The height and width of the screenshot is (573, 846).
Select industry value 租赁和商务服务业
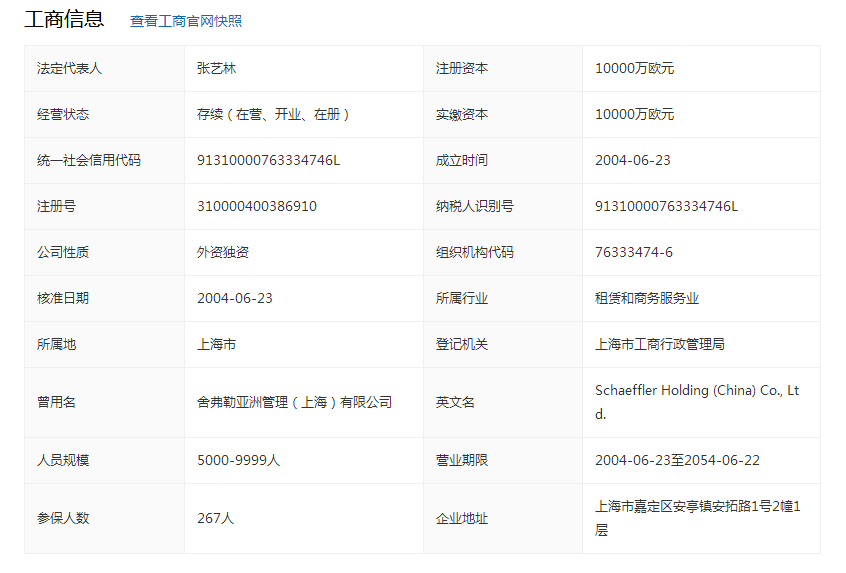pyautogui.click(x=647, y=298)
